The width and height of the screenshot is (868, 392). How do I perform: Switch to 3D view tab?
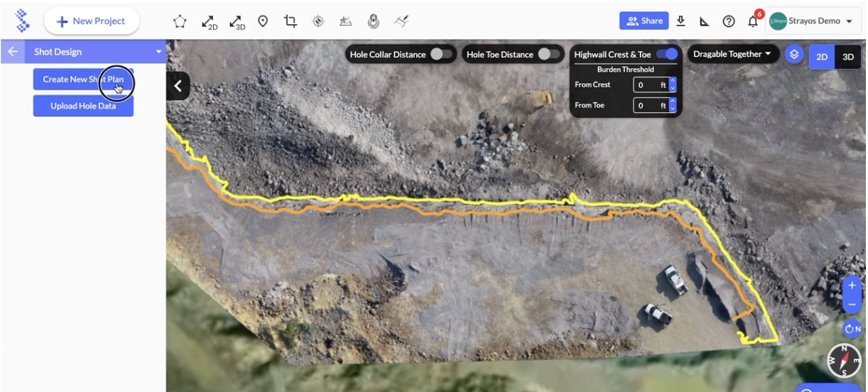coord(847,58)
